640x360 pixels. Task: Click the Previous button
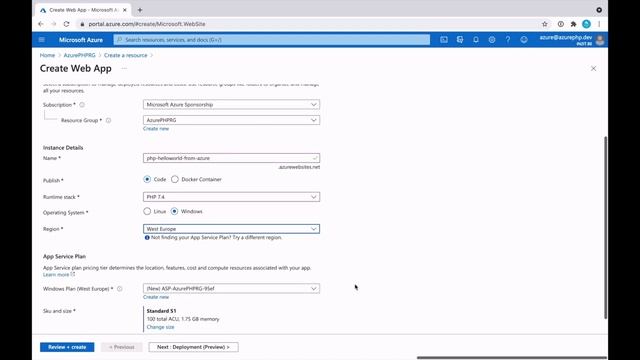(x=122, y=347)
